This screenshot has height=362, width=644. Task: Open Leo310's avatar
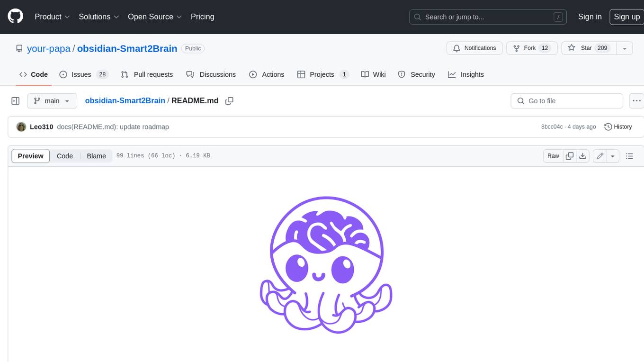(x=21, y=127)
